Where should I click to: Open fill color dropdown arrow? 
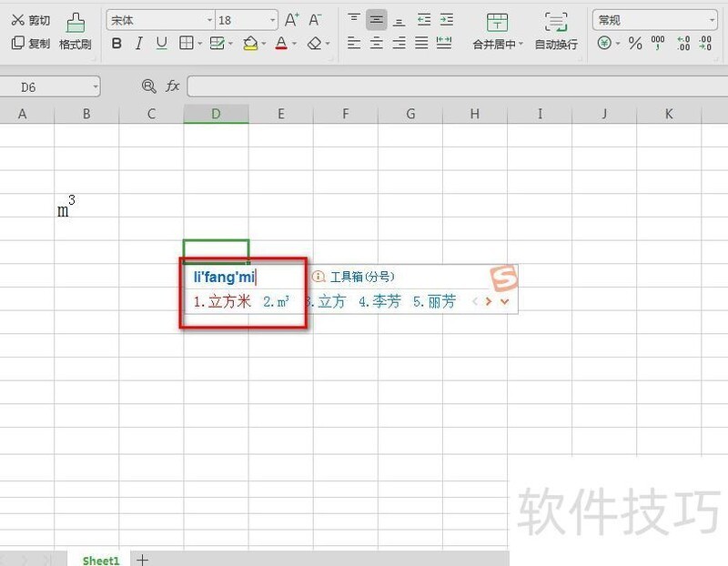click(264, 44)
